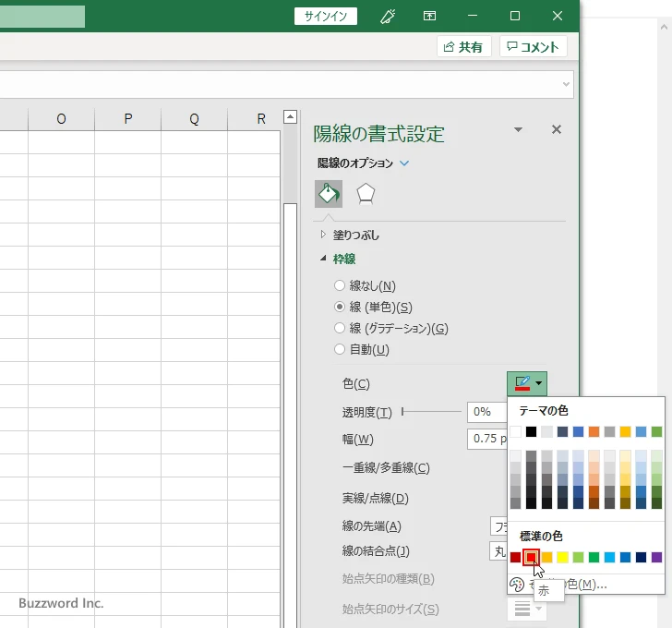Pick the green theme color swatch
Screen dimensions: 672x628
[x=656, y=431]
